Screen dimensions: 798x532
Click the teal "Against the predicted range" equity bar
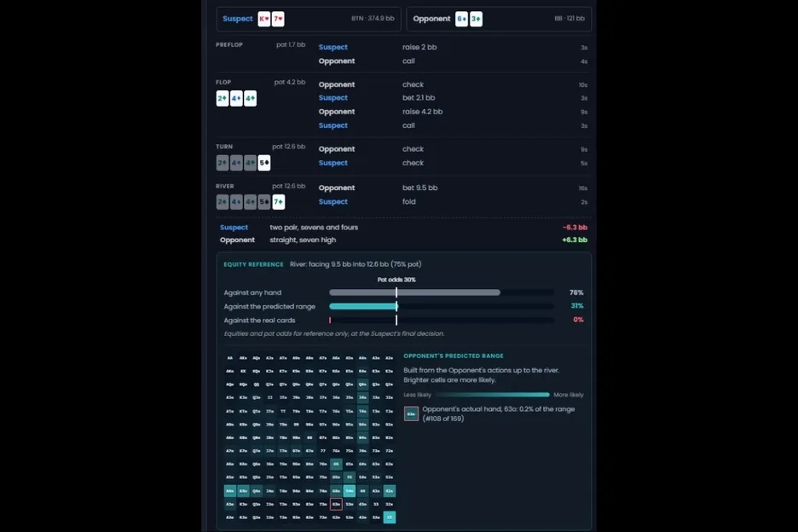click(363, 306)
